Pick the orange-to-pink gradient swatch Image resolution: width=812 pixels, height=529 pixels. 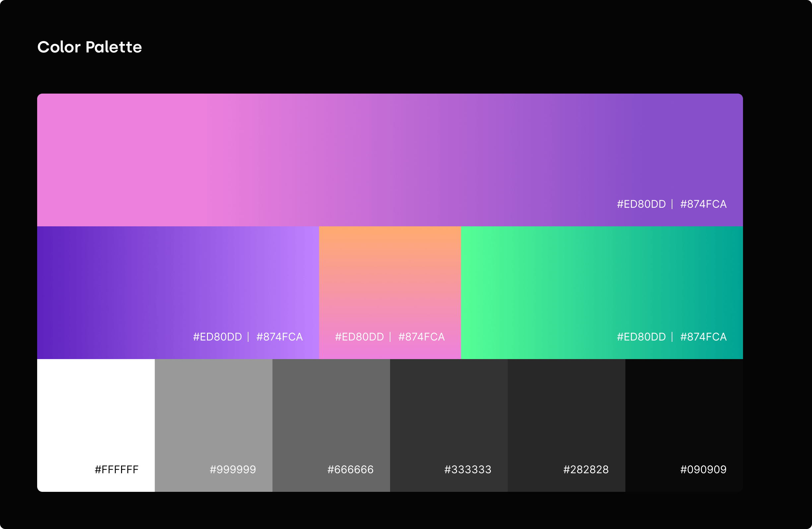click(x=390, y=292)
